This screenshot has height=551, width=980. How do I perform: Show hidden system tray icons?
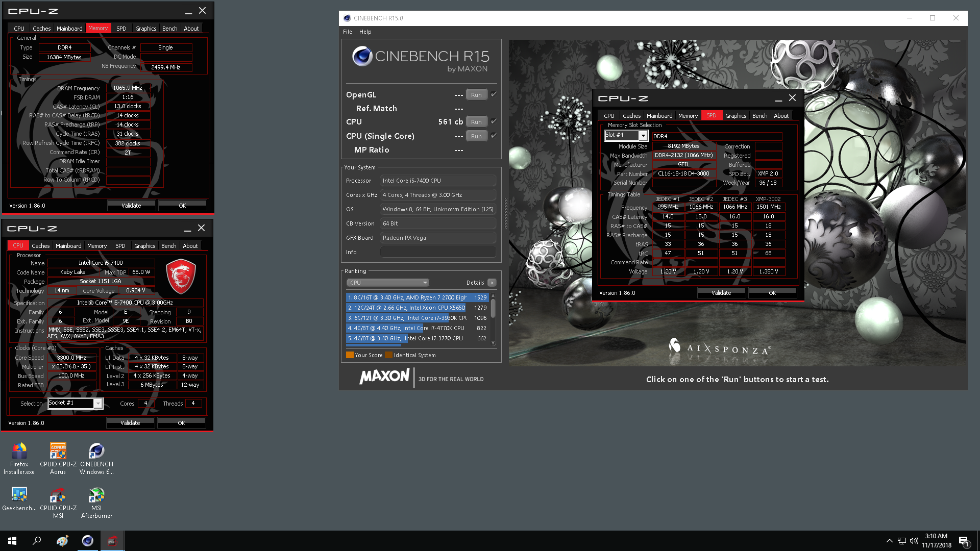point(889,541)
